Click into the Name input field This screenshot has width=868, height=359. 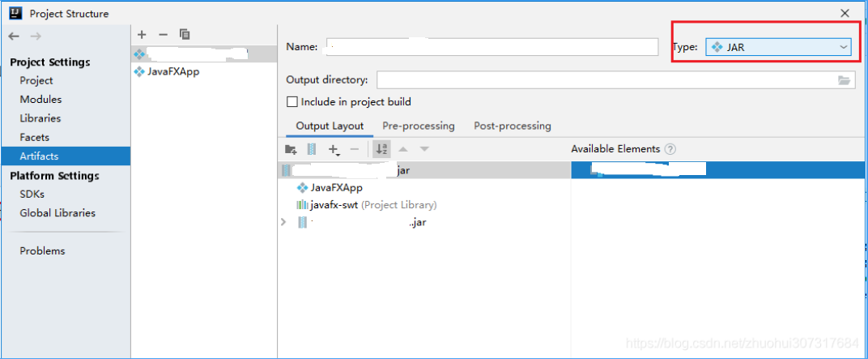492,47
